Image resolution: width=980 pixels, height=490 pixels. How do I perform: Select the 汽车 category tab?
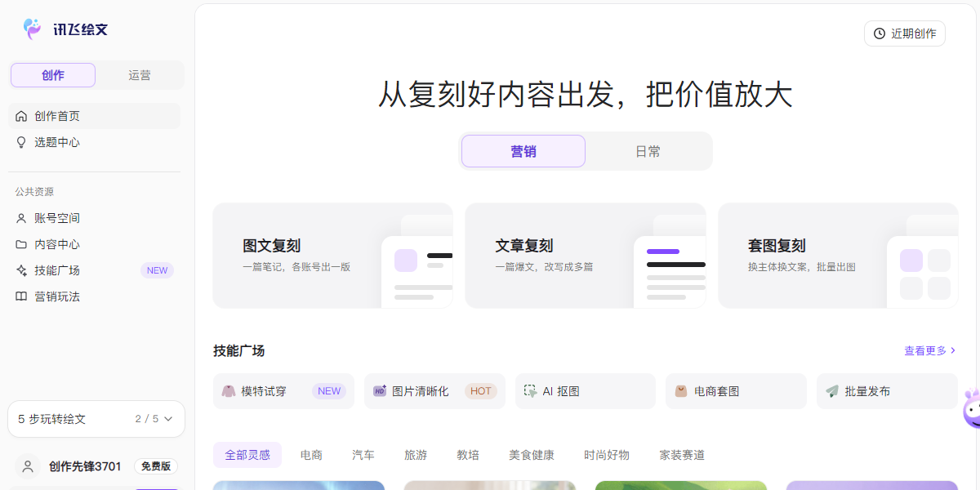click(x=363, y=455)
